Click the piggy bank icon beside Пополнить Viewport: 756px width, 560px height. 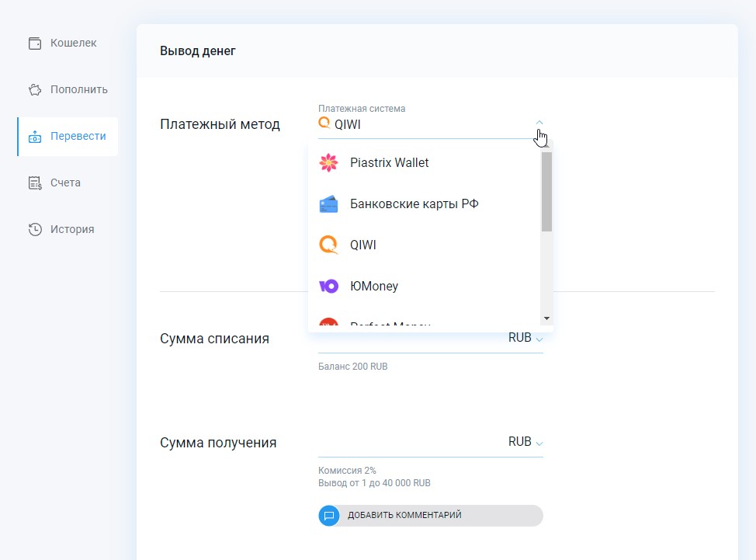tap(35, 90)
